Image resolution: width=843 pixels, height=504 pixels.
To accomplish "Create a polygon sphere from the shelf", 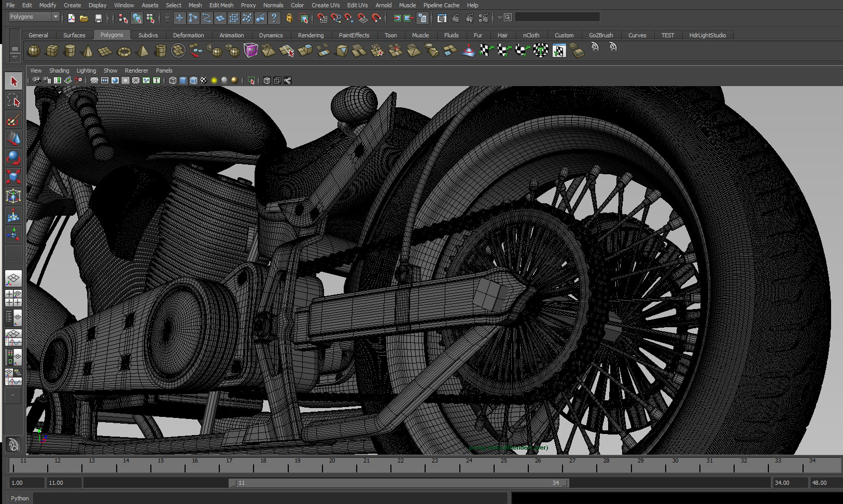I will click(34, 51).
